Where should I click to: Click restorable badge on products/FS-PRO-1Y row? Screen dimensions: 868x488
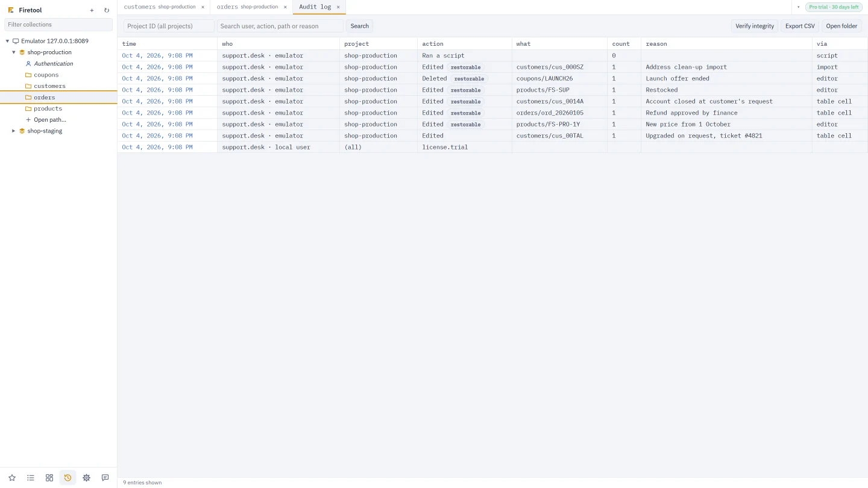pos(466,125)
